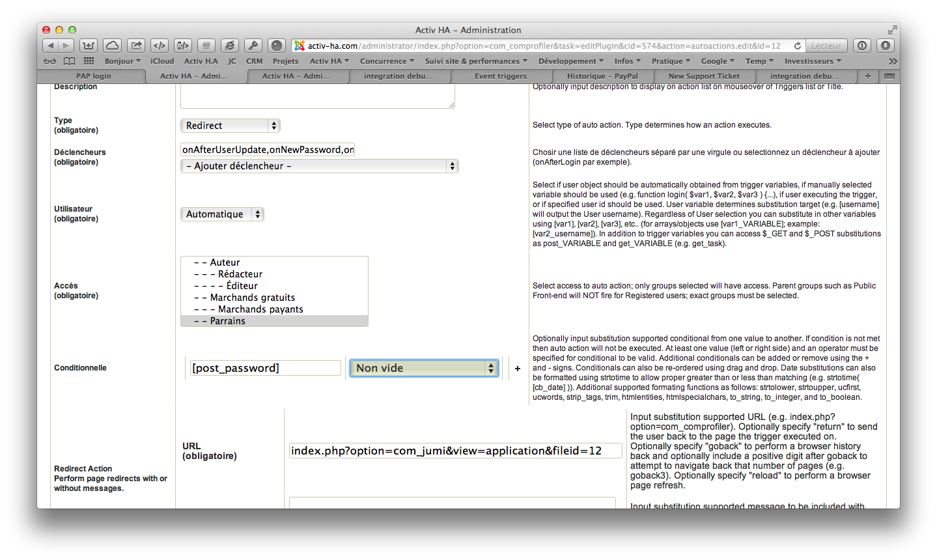Click the URL field with index.php?option=com_jumi
Screen dimensions: 937x560
pyautogui.click(x=455, y=451)
